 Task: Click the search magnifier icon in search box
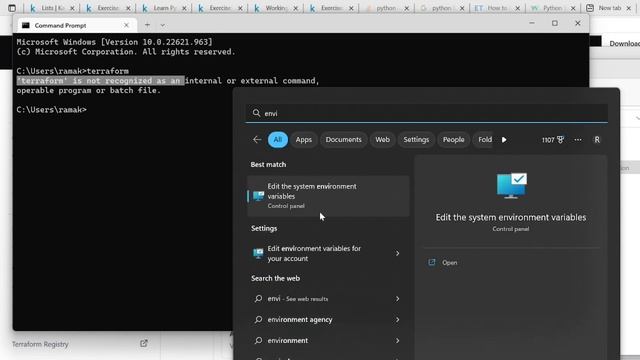tap(256, 113)
